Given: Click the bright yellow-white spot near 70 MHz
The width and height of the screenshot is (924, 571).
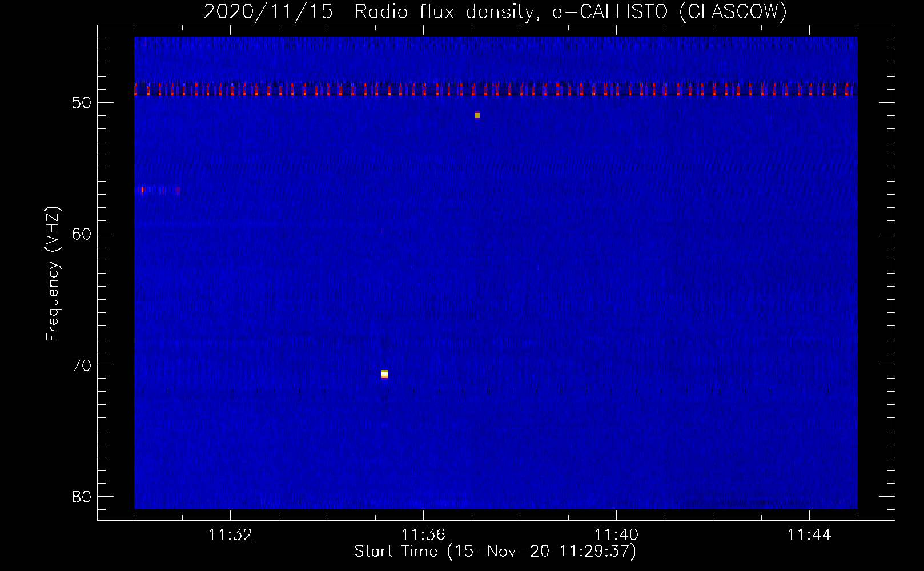Looking at the screenshot, I should click(384, 374).
